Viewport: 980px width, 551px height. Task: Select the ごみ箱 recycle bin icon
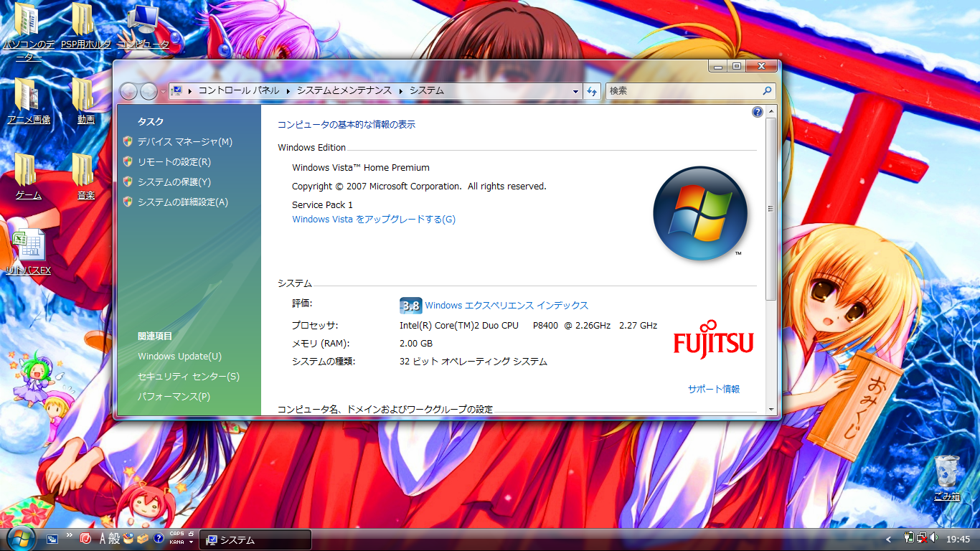pyautogui.click(x=947, y=478)
